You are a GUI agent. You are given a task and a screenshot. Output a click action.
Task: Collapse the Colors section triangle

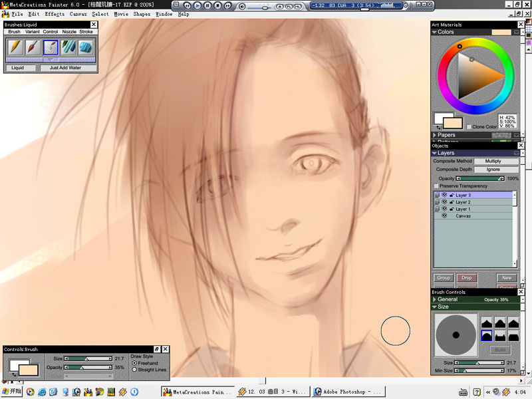pos(434,32)
